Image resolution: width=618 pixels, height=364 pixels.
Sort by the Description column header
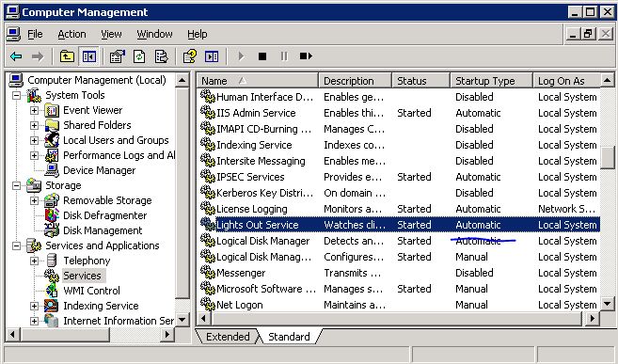point(356,81)
